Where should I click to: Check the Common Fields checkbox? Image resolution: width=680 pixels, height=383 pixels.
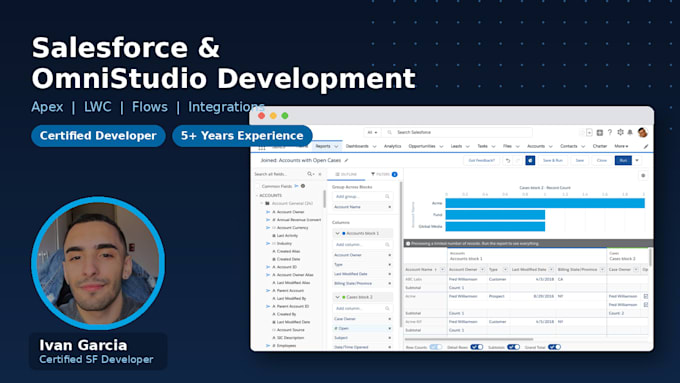(257, 186)
